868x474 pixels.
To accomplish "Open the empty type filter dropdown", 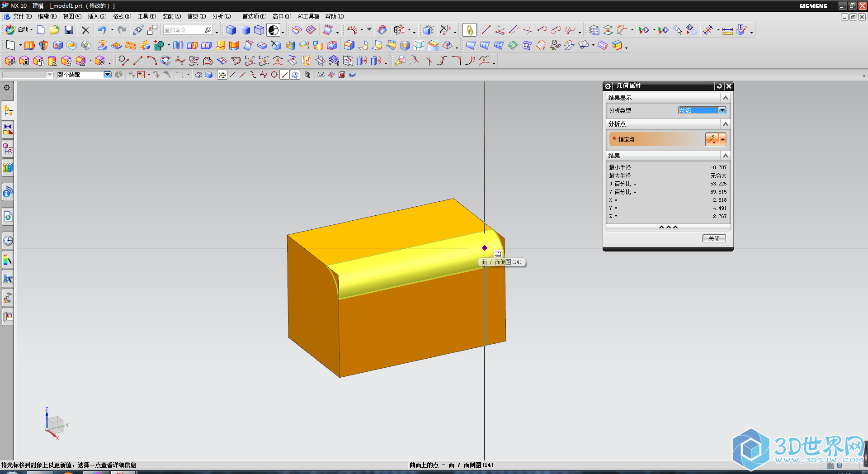I will pos(28,75).
